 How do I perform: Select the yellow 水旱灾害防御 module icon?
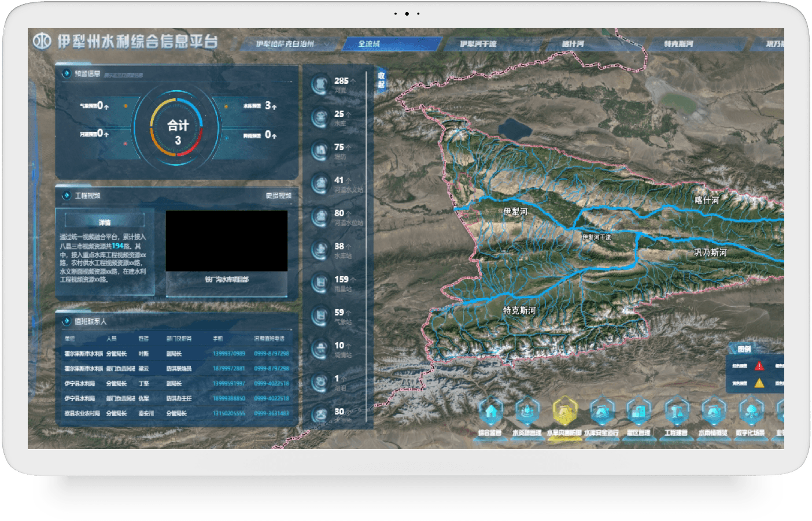(564, 413)
